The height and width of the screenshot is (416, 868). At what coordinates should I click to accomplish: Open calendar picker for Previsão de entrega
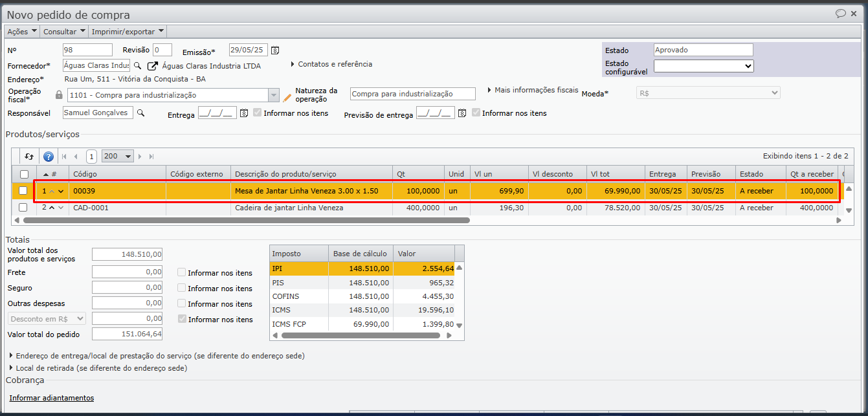tap(462, 113)
